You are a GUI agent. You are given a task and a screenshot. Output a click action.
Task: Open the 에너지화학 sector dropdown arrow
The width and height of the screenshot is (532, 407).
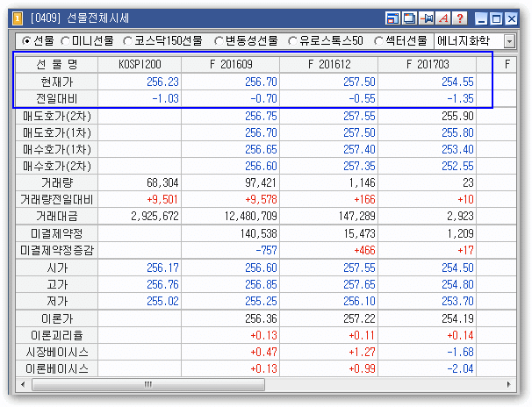pos(509,41)
